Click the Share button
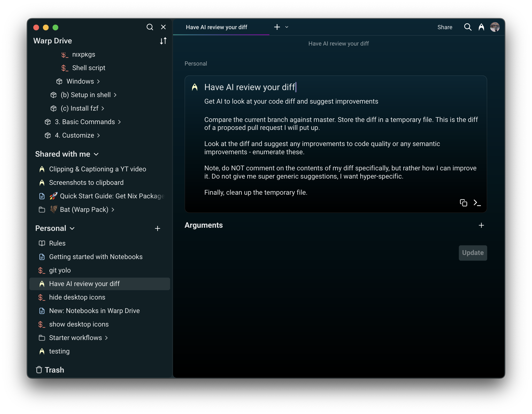 coord(445,27)
